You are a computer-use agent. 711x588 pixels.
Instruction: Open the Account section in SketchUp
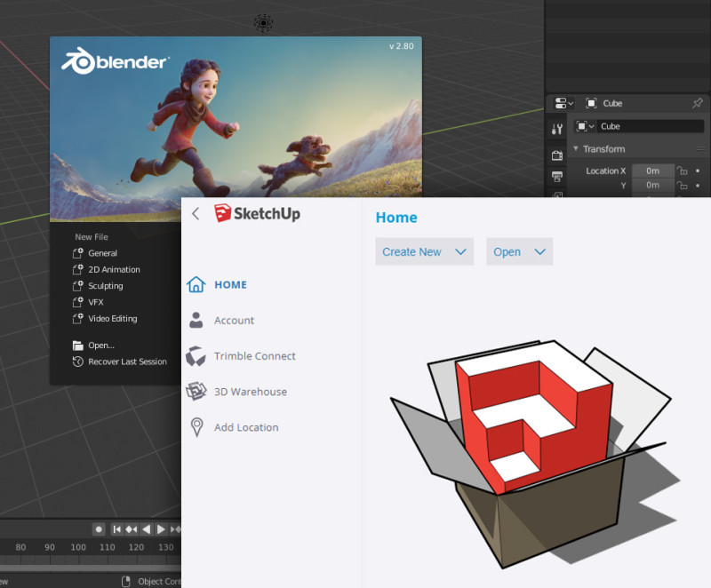220,321
